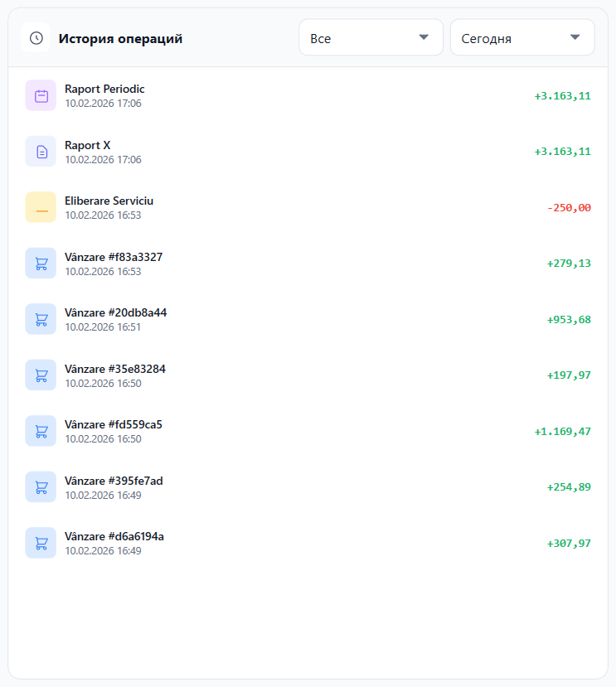Click the -250,00 withdrawal amount
616x687 pixels.
(569, 207)
